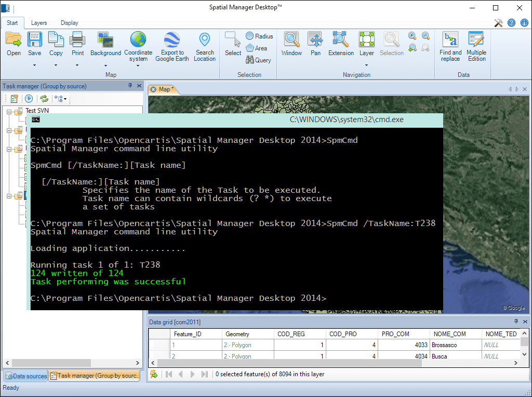Click the previous zoom magnifier icon

coord(412,48)
